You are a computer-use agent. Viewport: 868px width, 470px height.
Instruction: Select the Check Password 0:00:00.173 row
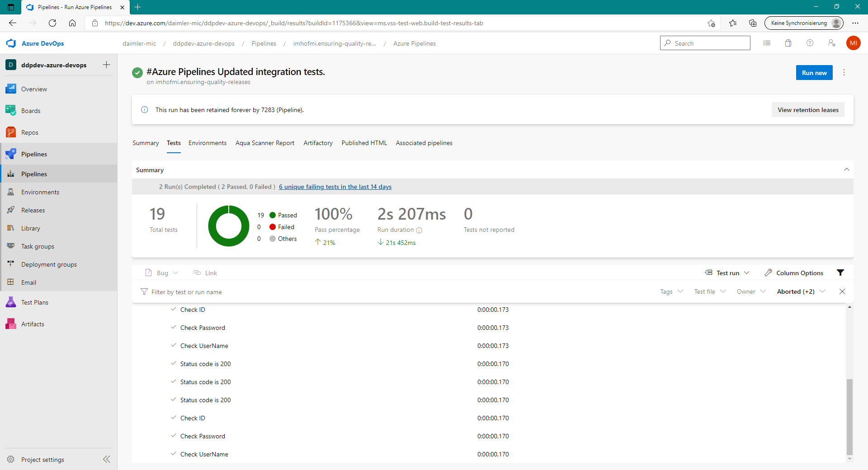pos(488,328)
